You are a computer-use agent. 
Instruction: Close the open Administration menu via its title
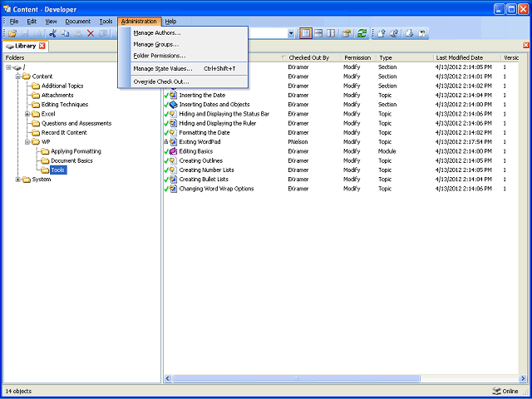(139, 22)
